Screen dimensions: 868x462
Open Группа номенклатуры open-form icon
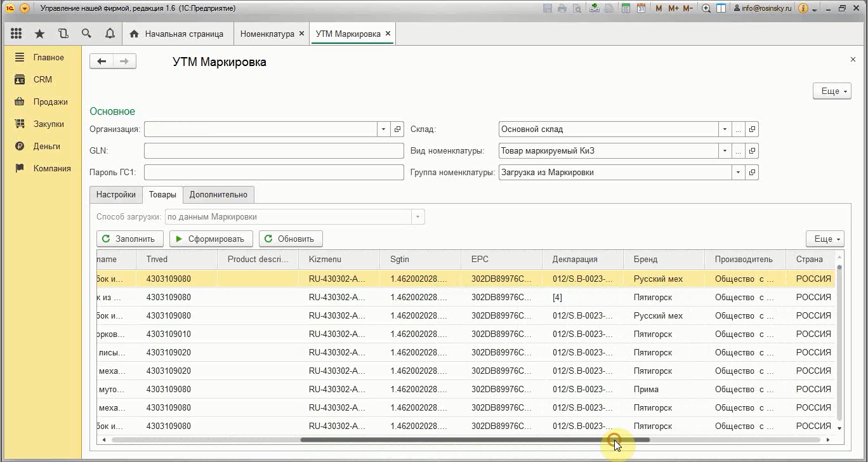752,172
